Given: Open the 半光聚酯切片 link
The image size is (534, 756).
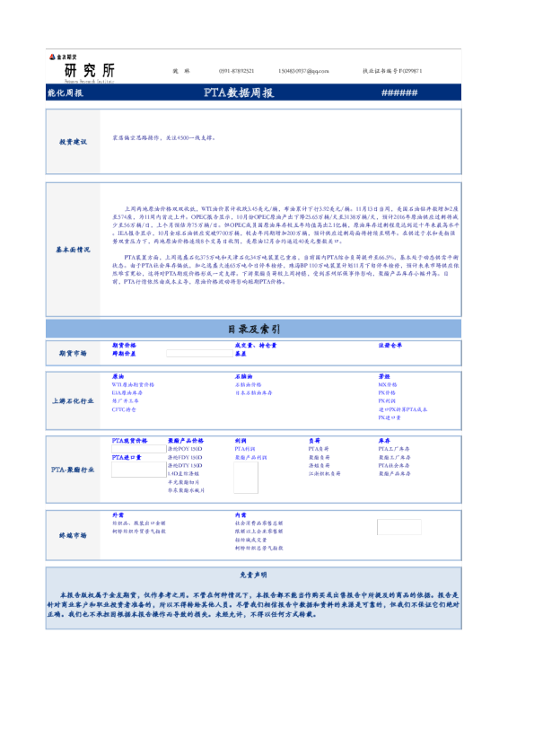Looking at the screenshot, I should [x=184, y=482].
